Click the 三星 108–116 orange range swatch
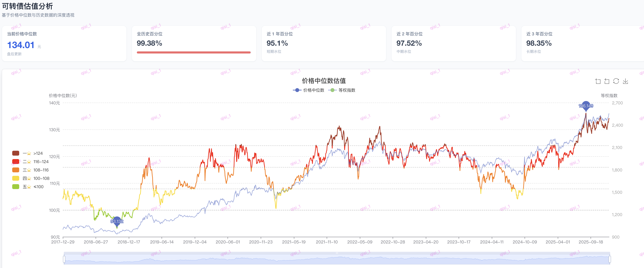 tap(16, 170)
